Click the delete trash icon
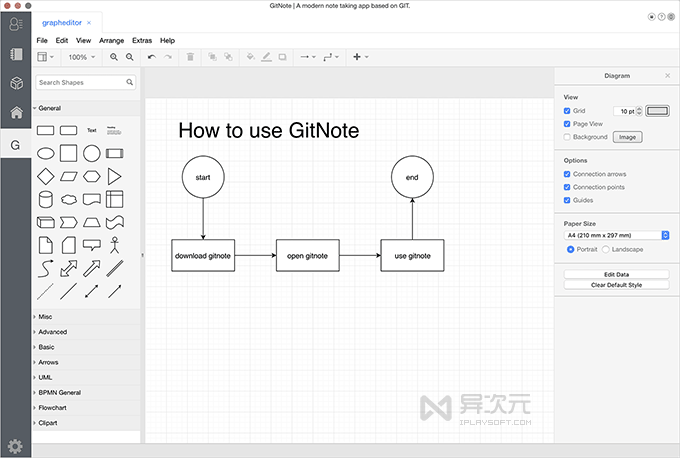The width and height of the screenshot is (680, 458). [190, 57]
